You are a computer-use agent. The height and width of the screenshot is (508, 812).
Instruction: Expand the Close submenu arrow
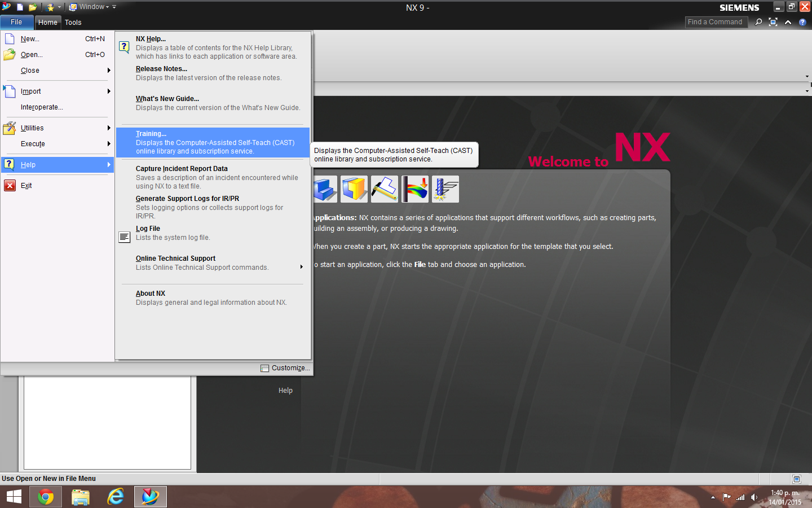point(109,71)
